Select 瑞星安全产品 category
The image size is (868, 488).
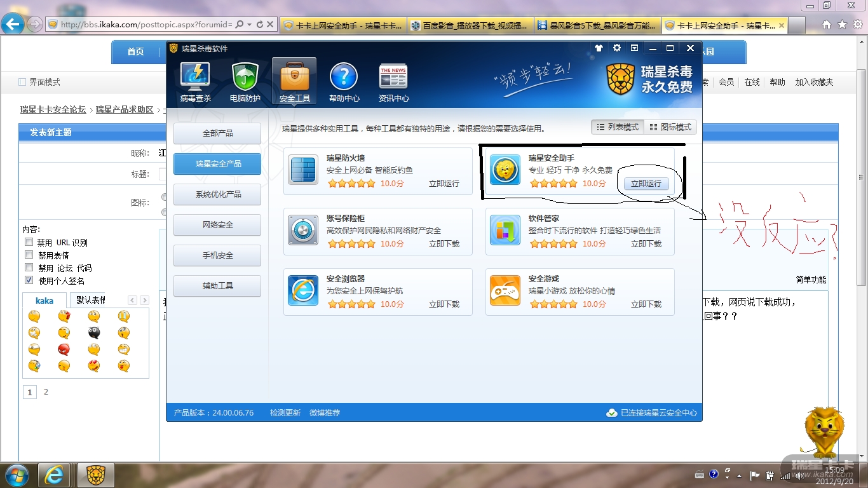(x=217, y=164)
